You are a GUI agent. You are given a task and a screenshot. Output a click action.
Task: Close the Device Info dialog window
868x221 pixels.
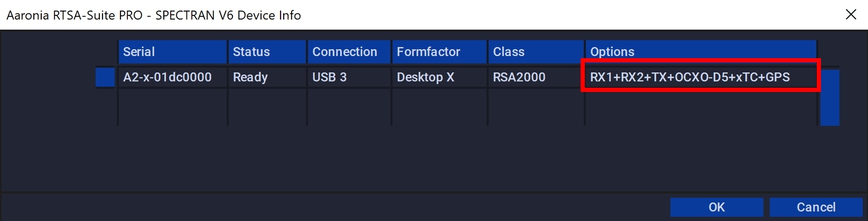(x=851, y=14)
